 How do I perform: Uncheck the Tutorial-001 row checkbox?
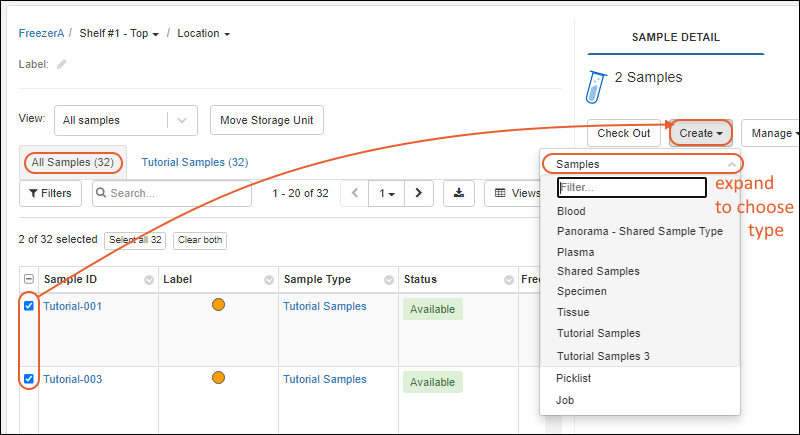(29, 306)
